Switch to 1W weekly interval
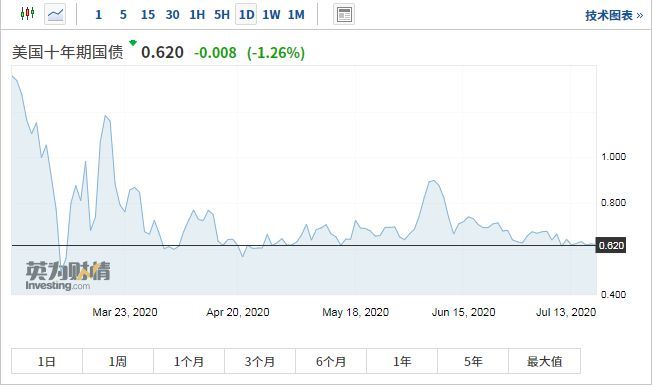653x392 pixels. pyautogui.click(x=271, y=15)
